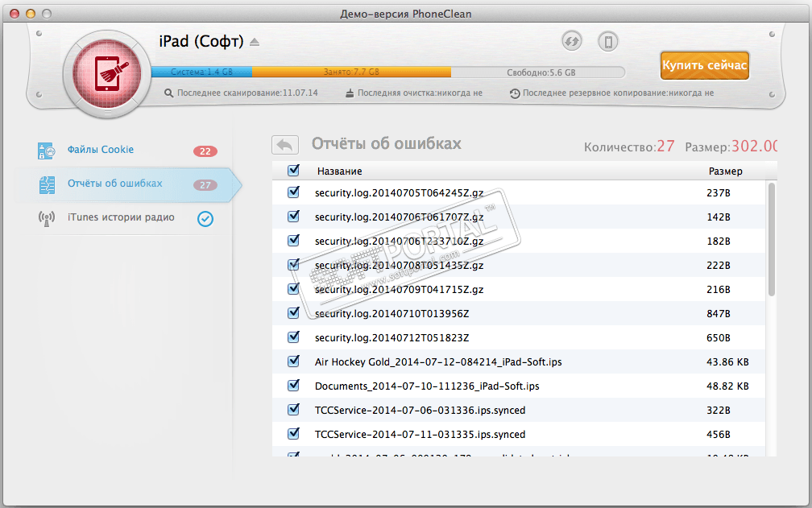Viewport: 812px width, 508px height.
Task: Uncheck TCCService-2014-07-11-031335 file
Action: point(293,433)
